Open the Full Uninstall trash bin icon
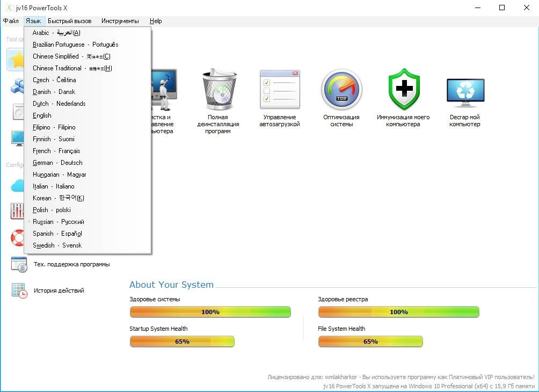539x392 pixels. pyautogui.click(x=220, y=89)
